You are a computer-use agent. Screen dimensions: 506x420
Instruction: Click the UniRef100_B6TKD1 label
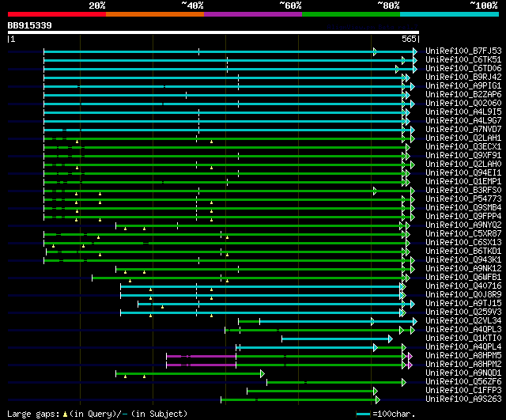point(463,252)
